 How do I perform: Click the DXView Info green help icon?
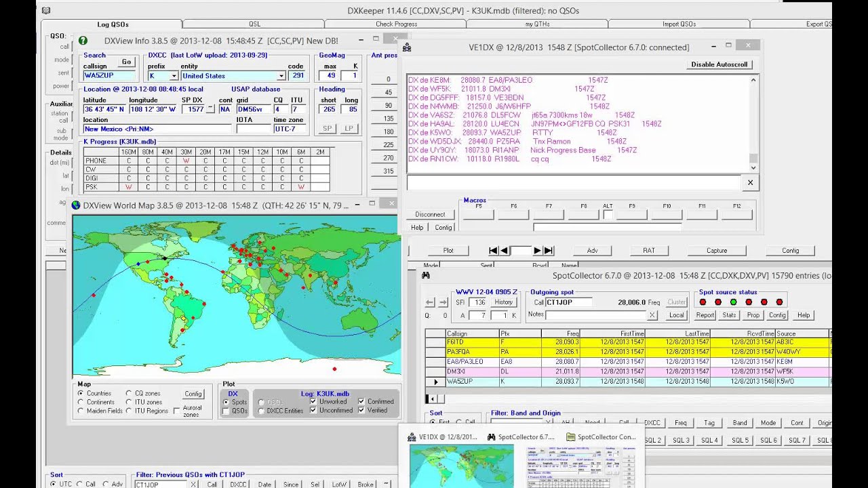tap(83, 41)
